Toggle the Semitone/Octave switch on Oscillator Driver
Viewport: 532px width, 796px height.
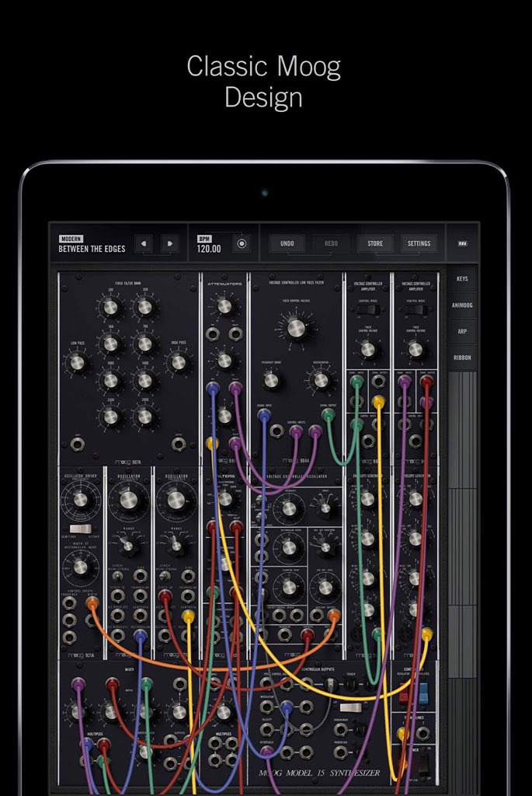[80, 529]
